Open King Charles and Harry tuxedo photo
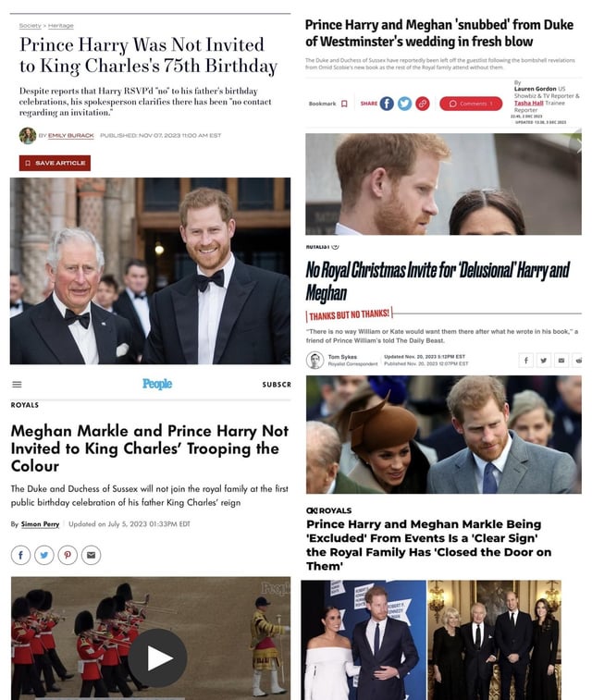The image size is (592, 700). [x=150, y=271]
